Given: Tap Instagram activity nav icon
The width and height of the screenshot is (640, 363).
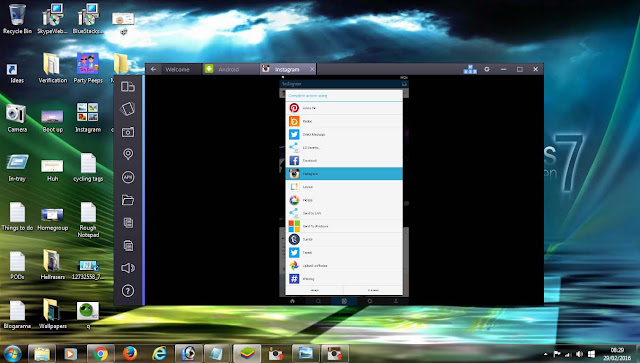Looking at the screenshot, I should pos(370,301).
